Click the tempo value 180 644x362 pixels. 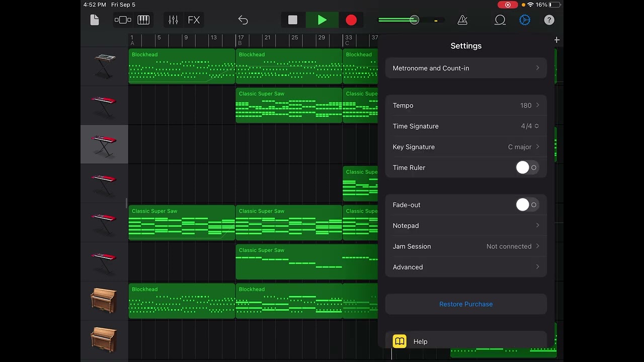[x=526, y=106]
